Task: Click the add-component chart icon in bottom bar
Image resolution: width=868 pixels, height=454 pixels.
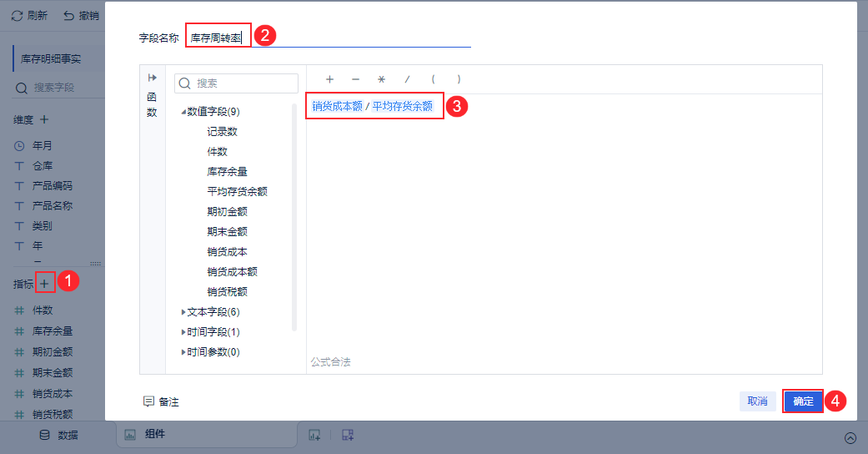Action: click(x=314, y=435)
